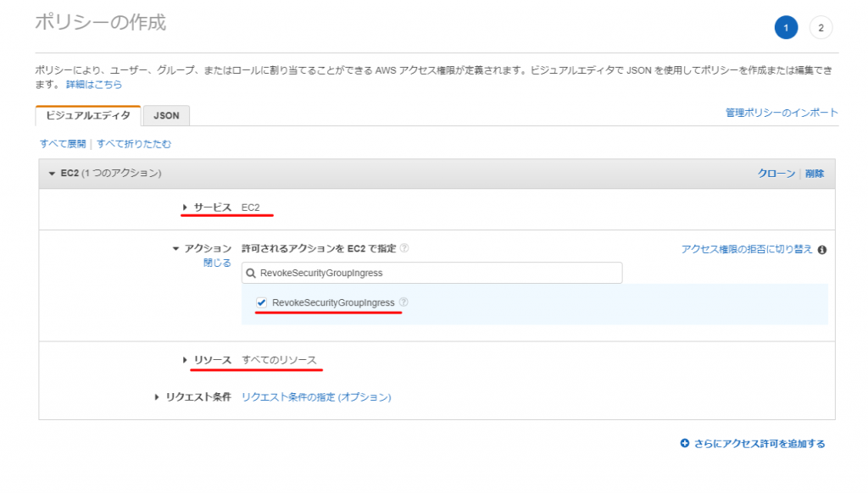868x493 pixels.
Task: Click the magnifier icon in action search
Action: pos(251,274)
